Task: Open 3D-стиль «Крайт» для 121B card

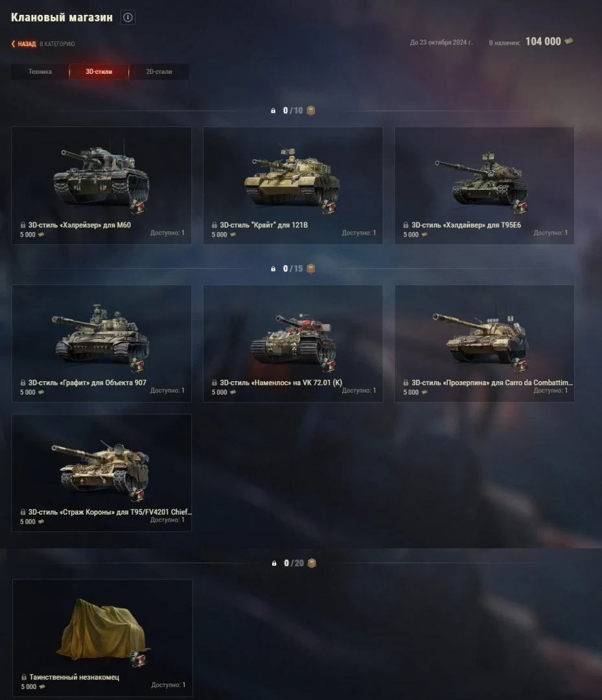Action: click(293, 186)
